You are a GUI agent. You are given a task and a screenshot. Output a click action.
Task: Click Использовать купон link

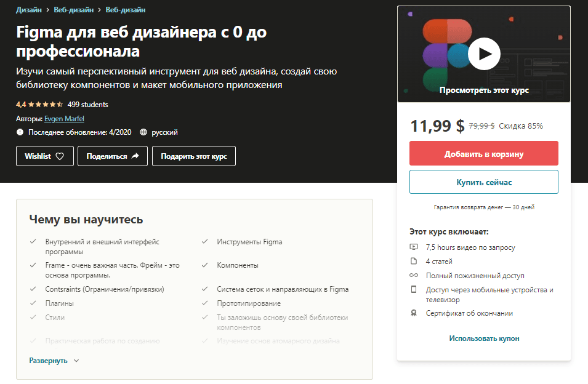point(484,338)
